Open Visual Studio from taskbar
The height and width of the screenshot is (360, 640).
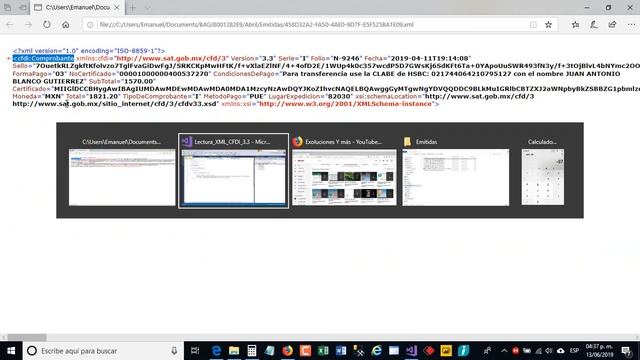[x=411, y=351]
